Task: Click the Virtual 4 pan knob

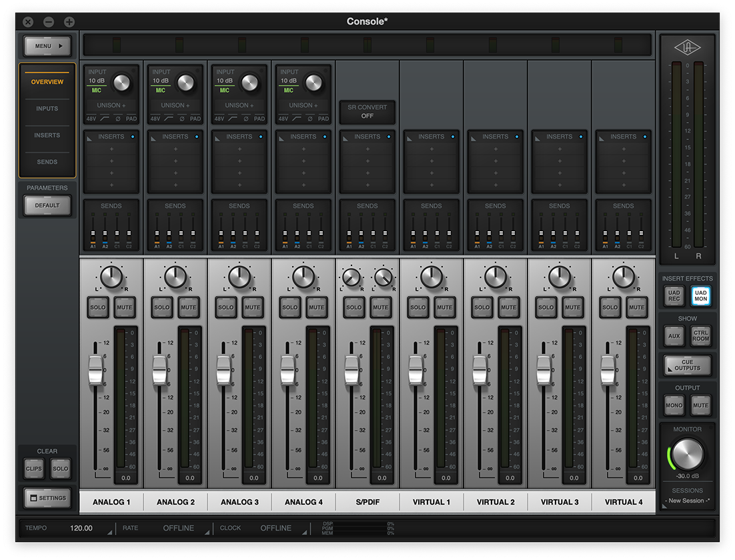Action: pyautogui.click(x=624, y=277)
